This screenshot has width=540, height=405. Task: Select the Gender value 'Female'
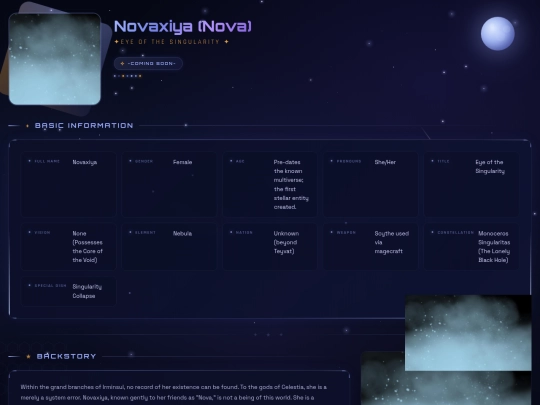pos(183,162)
